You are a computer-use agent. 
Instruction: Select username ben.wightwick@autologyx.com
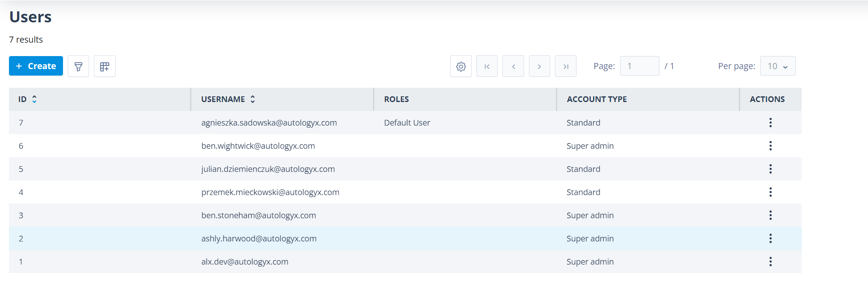(x=258, y=146)
